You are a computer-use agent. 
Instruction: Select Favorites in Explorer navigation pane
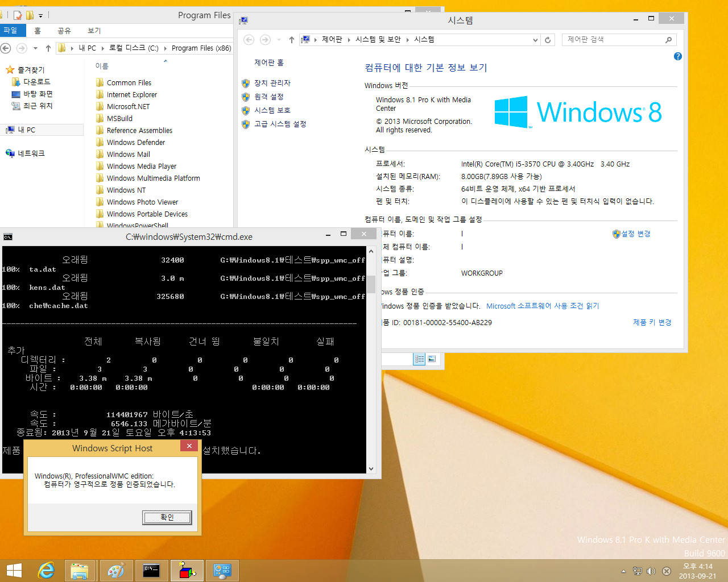pyautogui.click(x=31, y=70)
